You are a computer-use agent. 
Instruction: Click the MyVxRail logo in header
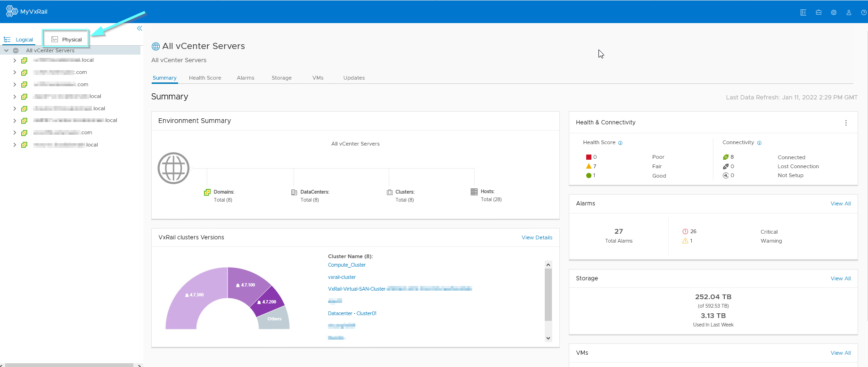(x=27, y=11)
